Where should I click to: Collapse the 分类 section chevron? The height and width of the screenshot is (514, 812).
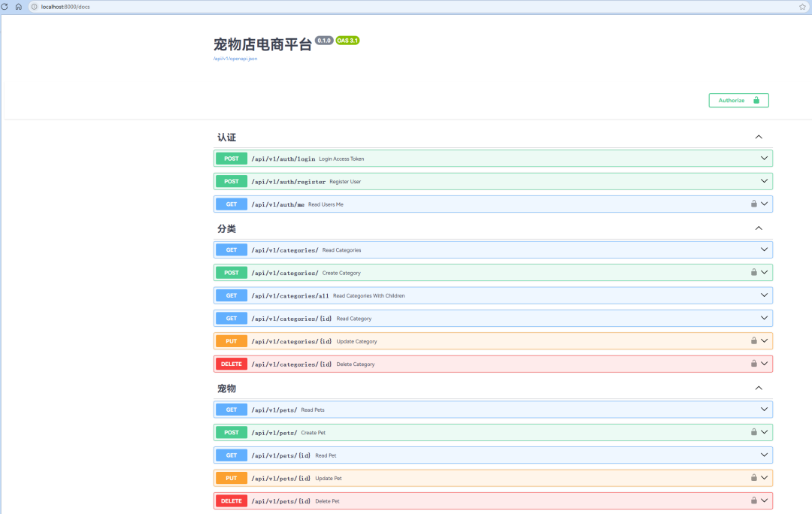click(759, 228)
